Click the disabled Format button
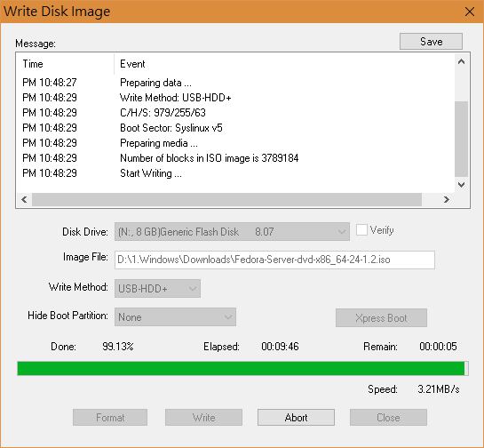484x448 pixels. tap(110, 418)
